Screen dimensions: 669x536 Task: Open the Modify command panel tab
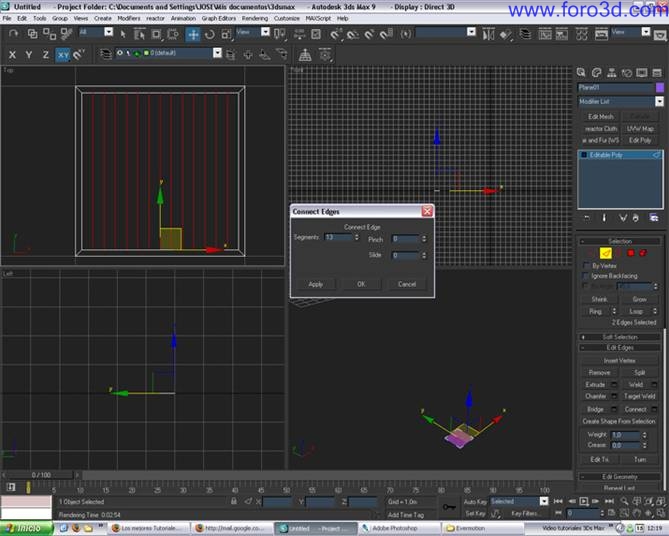coord(596,73)
